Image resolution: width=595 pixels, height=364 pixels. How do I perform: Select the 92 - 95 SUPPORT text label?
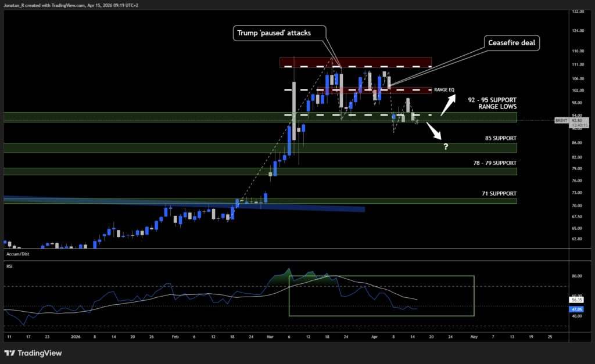[x=492, y=100]
